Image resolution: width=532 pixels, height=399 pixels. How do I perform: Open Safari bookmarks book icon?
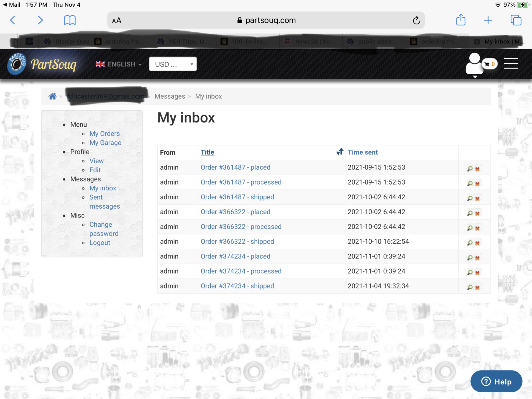[70, 20]
